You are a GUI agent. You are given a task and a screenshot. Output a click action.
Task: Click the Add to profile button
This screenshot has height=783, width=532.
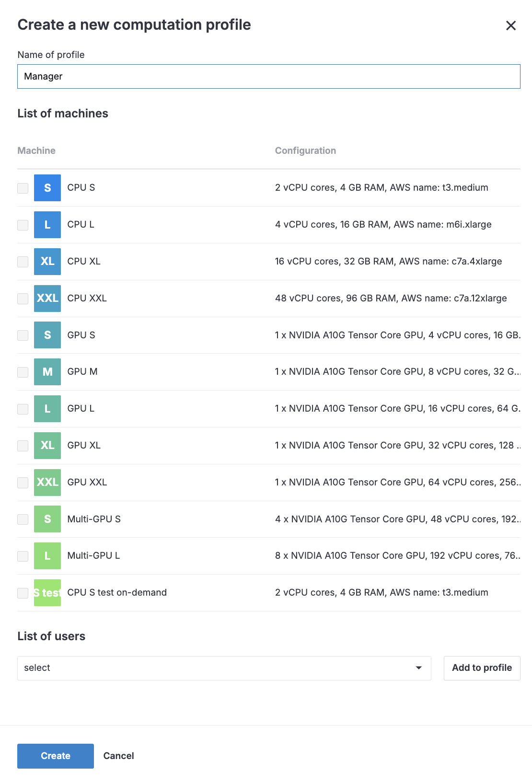482,668
